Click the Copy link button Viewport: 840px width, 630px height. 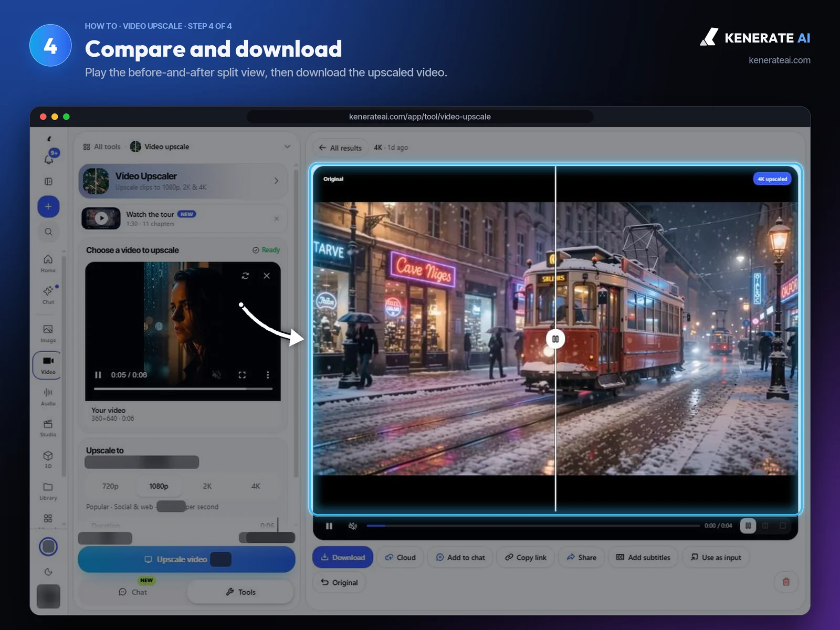coord(526,557)
